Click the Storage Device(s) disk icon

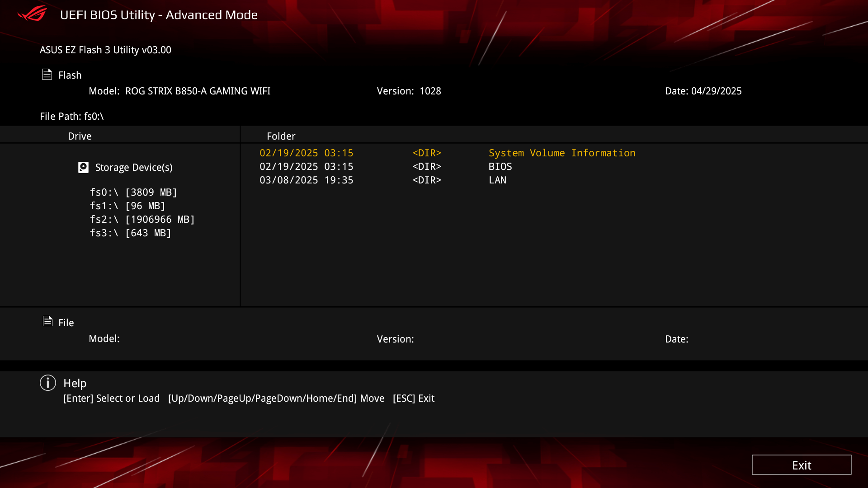click(x=83, y=167)
